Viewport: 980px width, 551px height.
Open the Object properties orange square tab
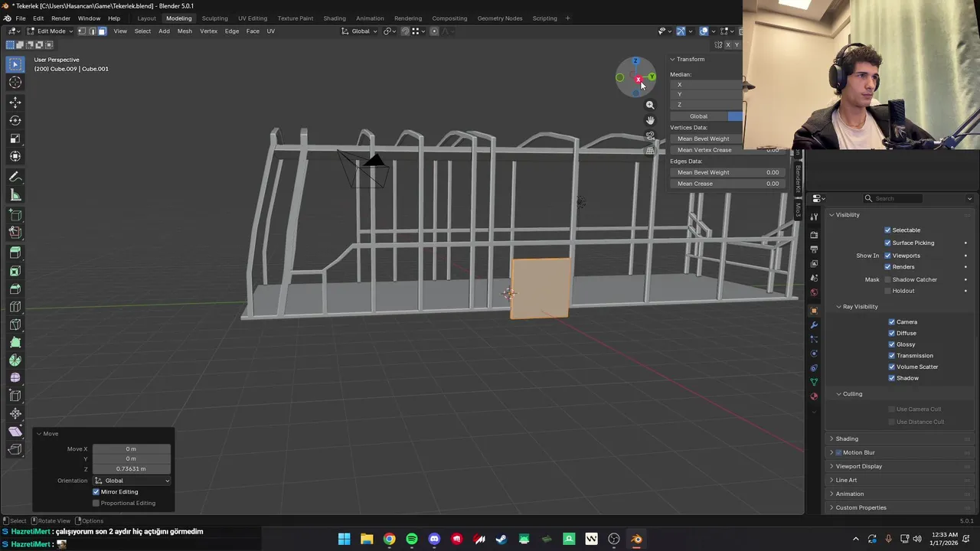pyautogui.click(x=814, y=311)
